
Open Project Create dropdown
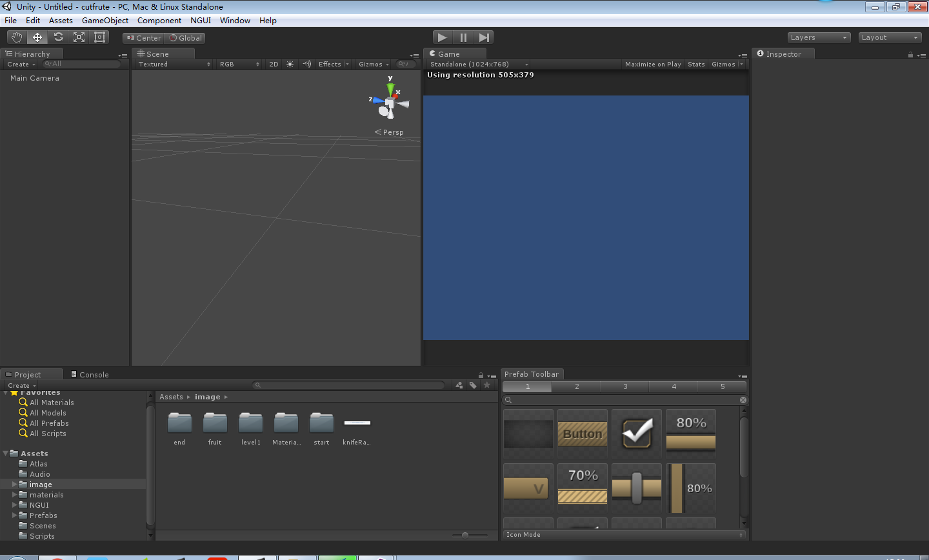[22, 385]
